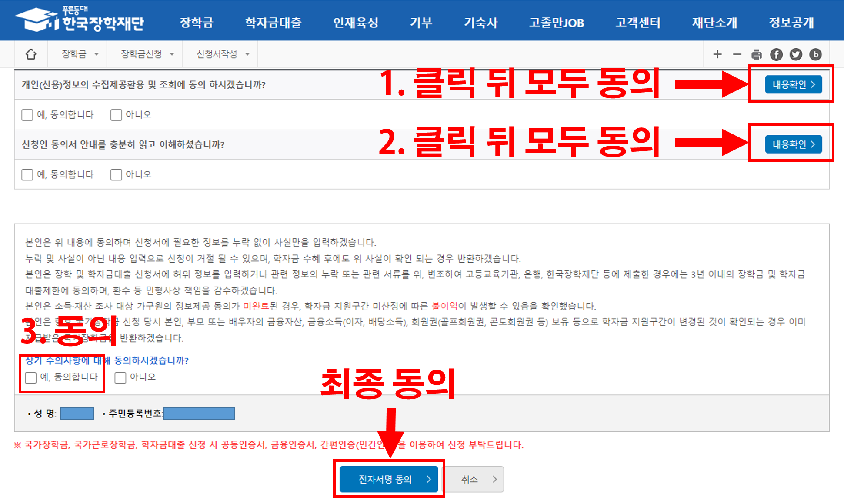Check '아니오' under the 신청인 동의서 안내 question
844x504 pixels.
(x=116, y=175)
